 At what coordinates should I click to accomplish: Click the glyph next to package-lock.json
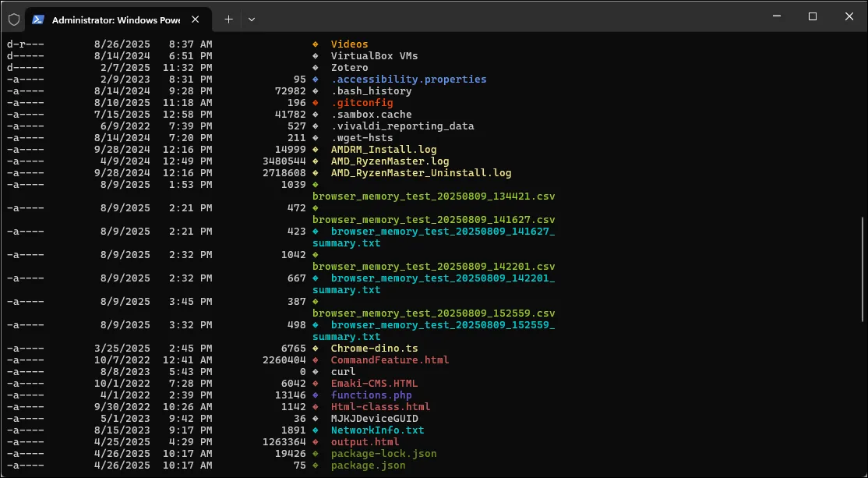click(x=315, y=453)
